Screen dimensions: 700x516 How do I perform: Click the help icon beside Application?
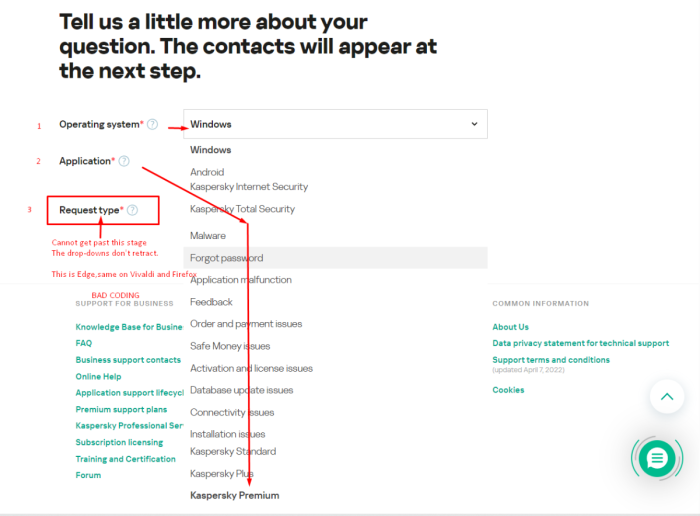124,161
